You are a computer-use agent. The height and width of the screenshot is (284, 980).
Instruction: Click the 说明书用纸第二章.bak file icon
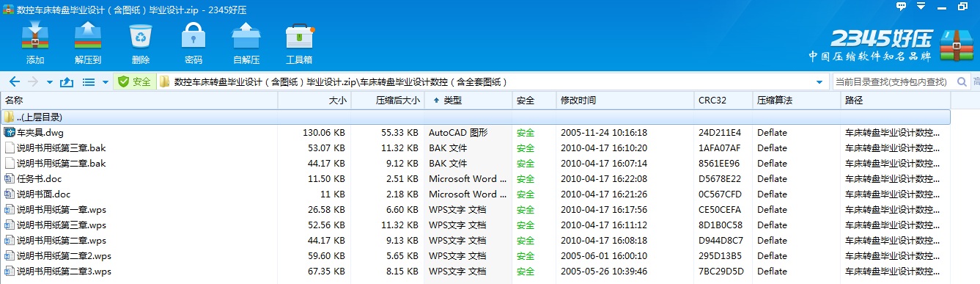10,164
